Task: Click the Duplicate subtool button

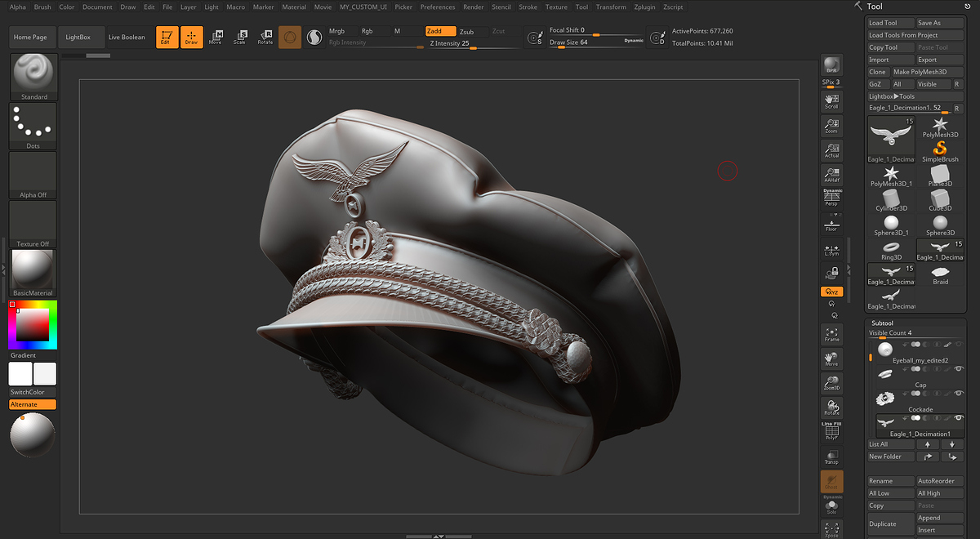Action: pyautogui.click(x=891, y=523)
